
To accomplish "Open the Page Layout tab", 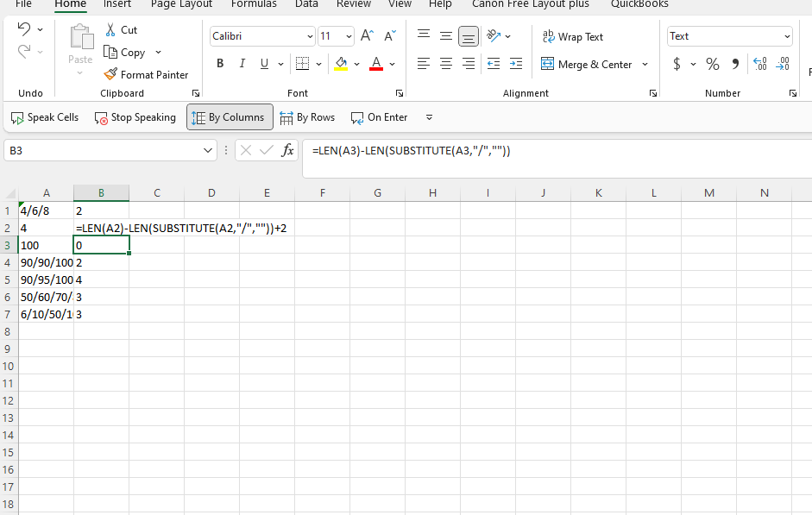I will click(x=182, y=4).
